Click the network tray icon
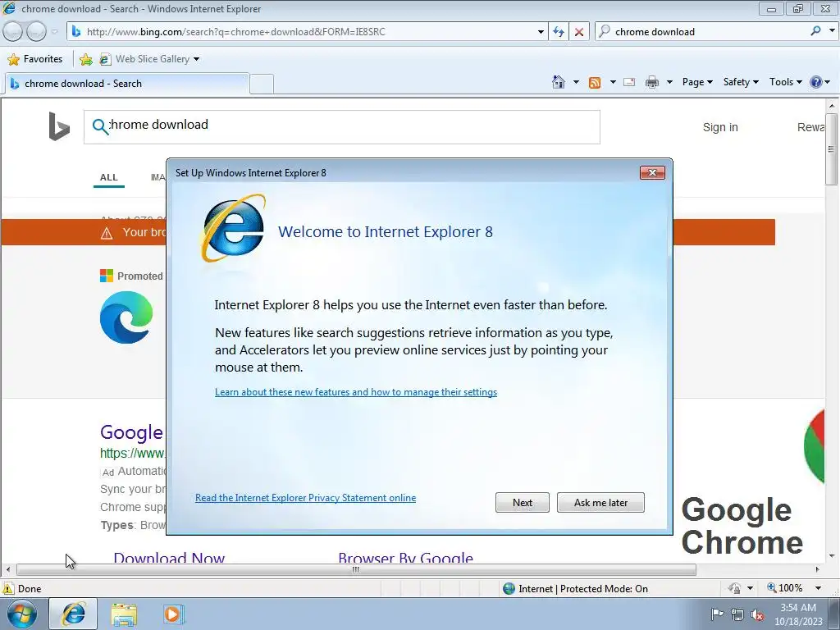 pyautogui.click(x=737, y=614)
